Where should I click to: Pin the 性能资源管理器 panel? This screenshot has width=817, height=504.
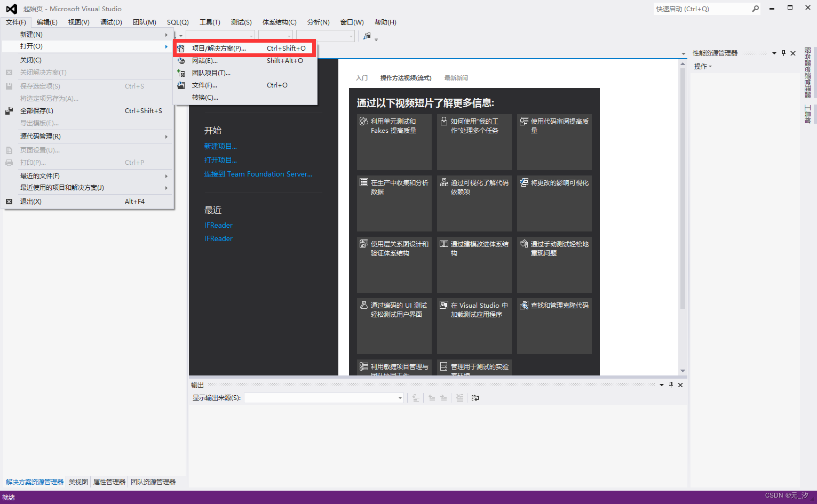pos(783,53)
